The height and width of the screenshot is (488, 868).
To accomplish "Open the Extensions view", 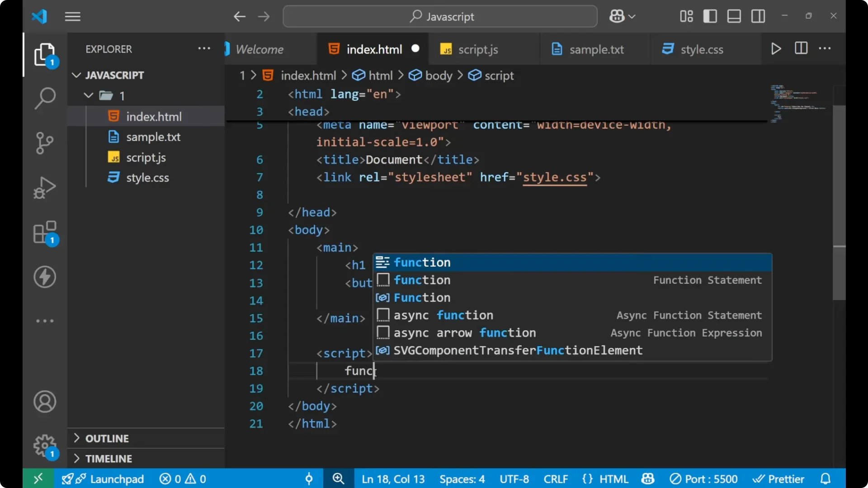I will [x=45, y=232].
